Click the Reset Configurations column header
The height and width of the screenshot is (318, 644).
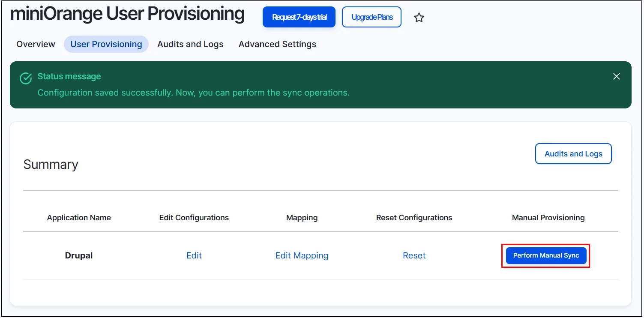point(414,218)
